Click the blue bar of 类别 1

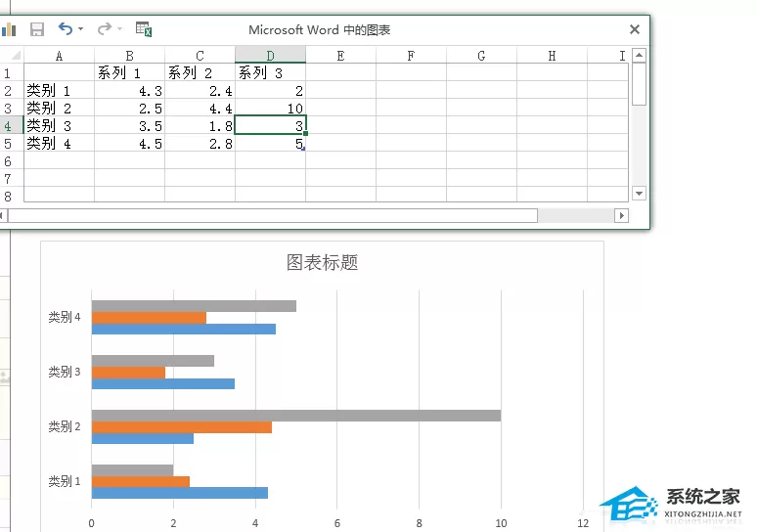pyautogui.click(x=180, y=493)
